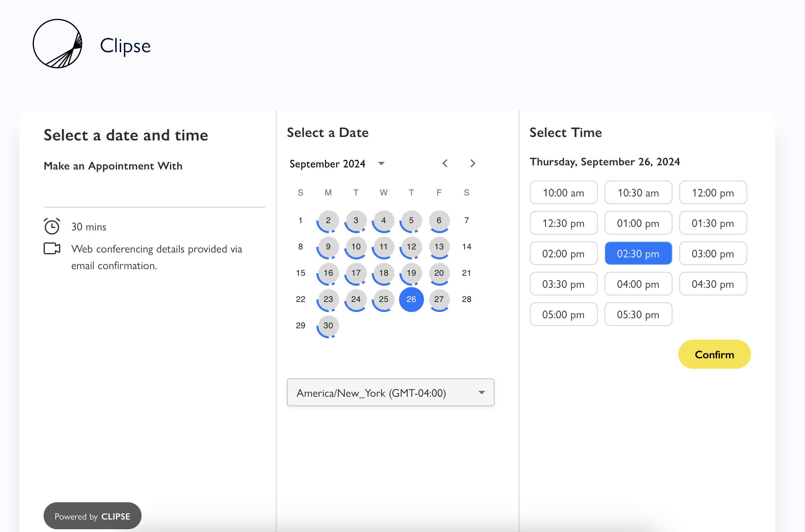Choose September 19 on the calendar
This screenshot has height=532, width=805.
[x=411, y=273]
